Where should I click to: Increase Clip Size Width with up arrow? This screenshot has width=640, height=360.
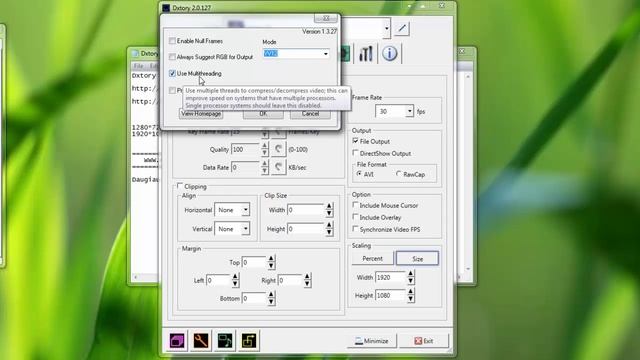click(329, 206)
